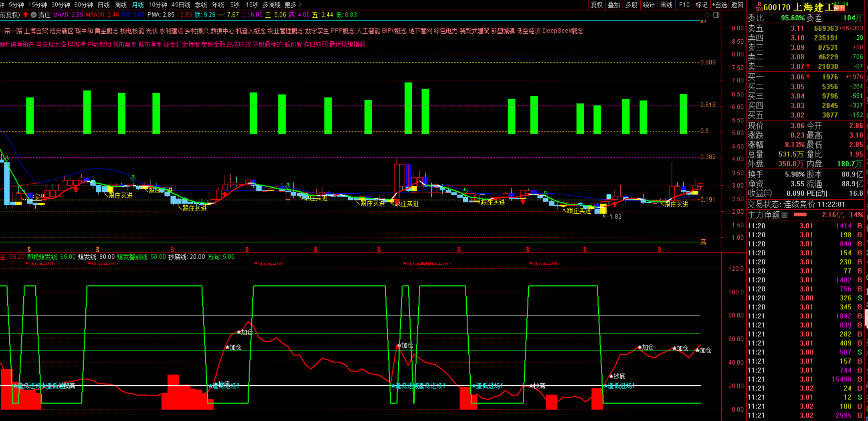The width and height of the screenshot is (868, 421).
Task: Switch to 15秒 period
Action: [x=252, y=5]
